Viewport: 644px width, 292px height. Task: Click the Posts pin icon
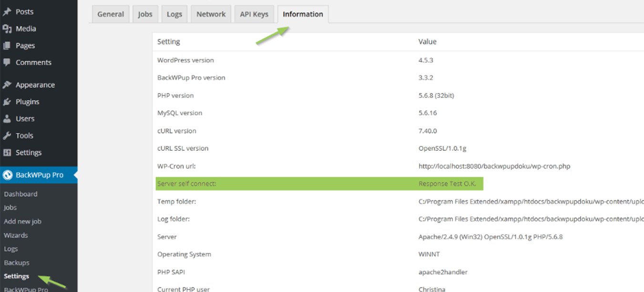pyautogui.click(x=7, y=11)
